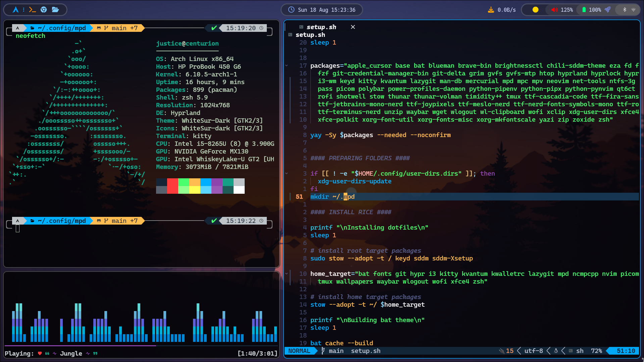
Task: Click the bat cache --build line
Action: click(342, 343)
